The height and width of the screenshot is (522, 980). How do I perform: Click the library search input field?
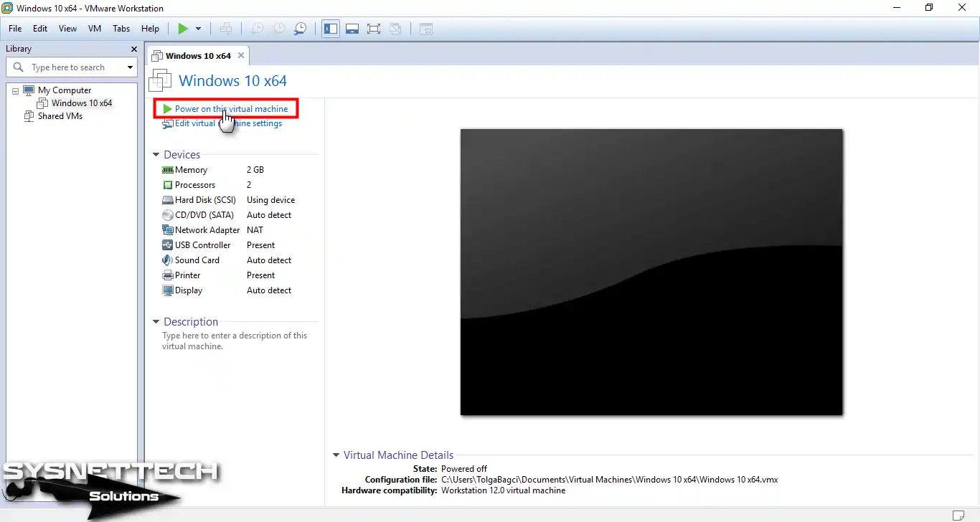coord(72,67)
